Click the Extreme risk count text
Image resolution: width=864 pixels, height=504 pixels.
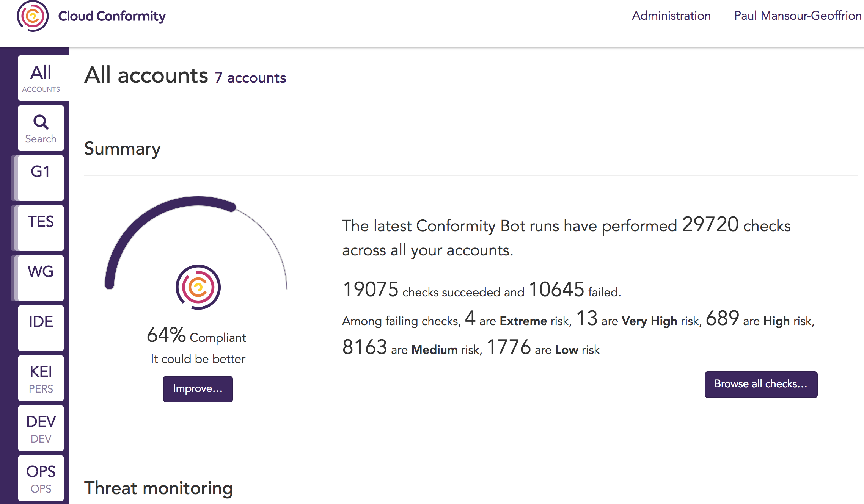470,318
